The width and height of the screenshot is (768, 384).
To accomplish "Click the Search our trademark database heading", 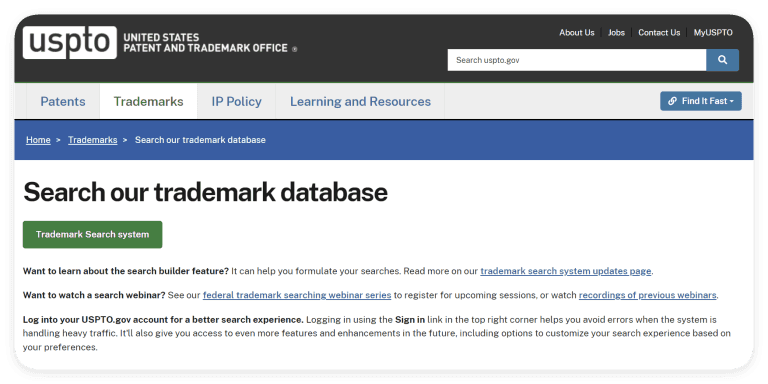I will (x=205, y=192).
